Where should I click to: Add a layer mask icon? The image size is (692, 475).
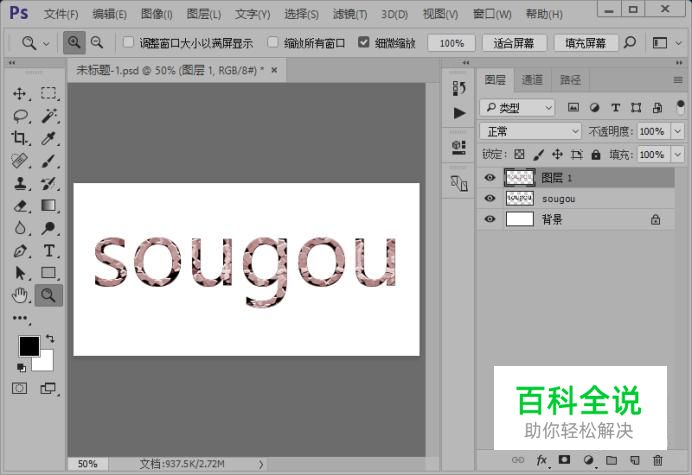click(564, 460)
